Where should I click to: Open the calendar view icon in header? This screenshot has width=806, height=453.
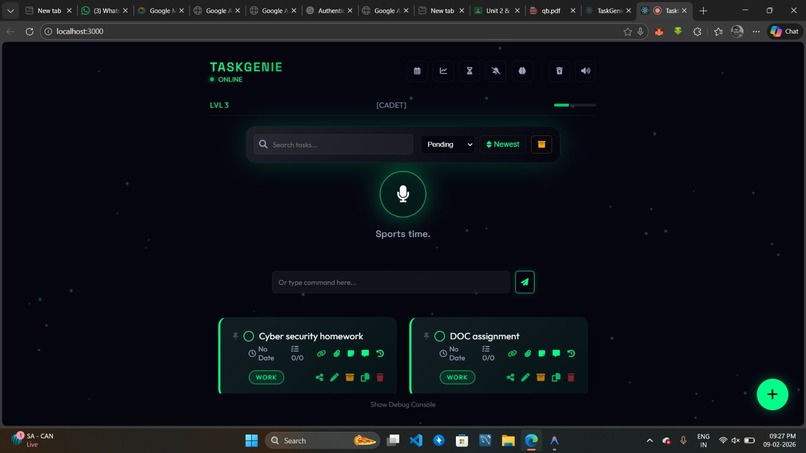click(x=417, y=71)
